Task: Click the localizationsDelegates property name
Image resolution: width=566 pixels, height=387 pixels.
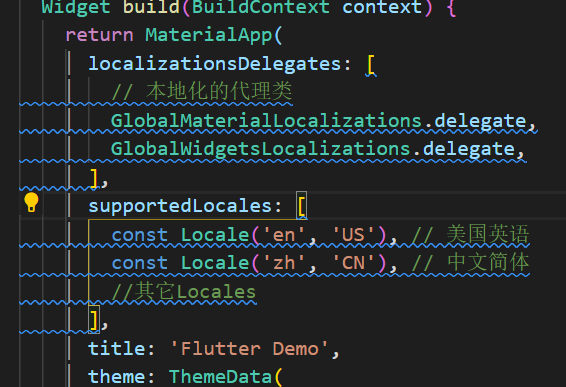Action: [x=215, y=64]
